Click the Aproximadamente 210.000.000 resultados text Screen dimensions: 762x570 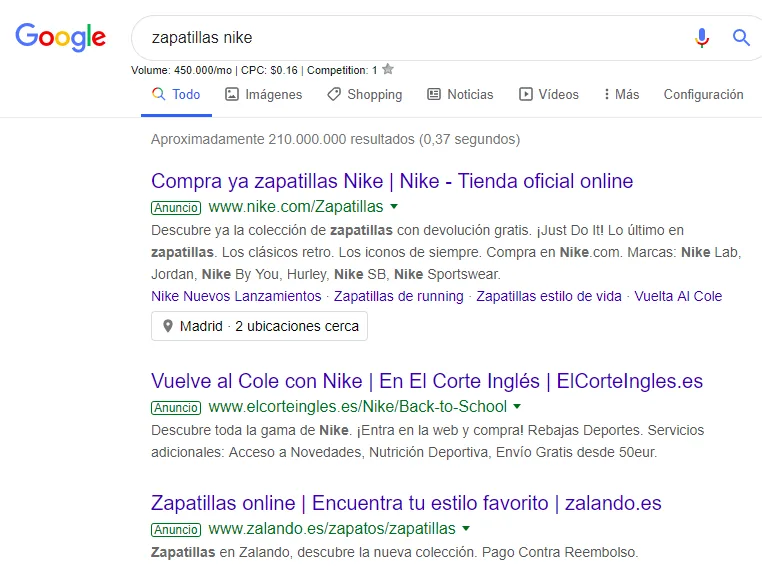tap(335, 139)
